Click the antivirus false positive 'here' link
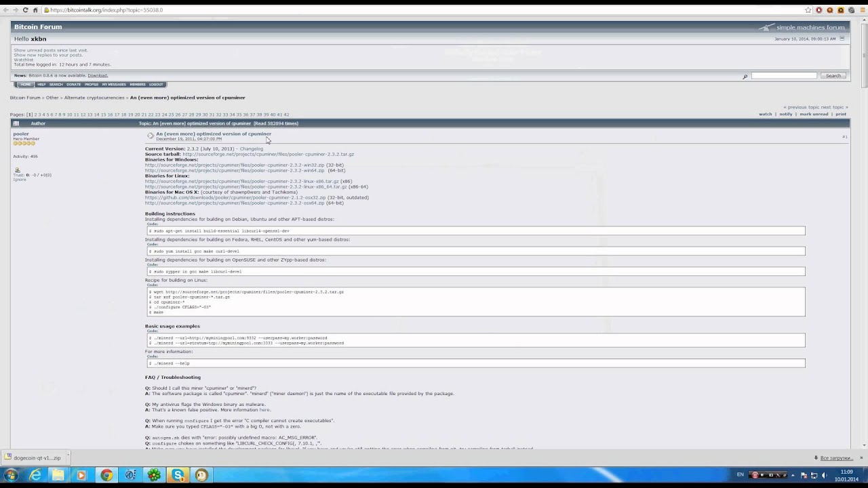The width and height of the screenshot is (868, 488). 264,409
